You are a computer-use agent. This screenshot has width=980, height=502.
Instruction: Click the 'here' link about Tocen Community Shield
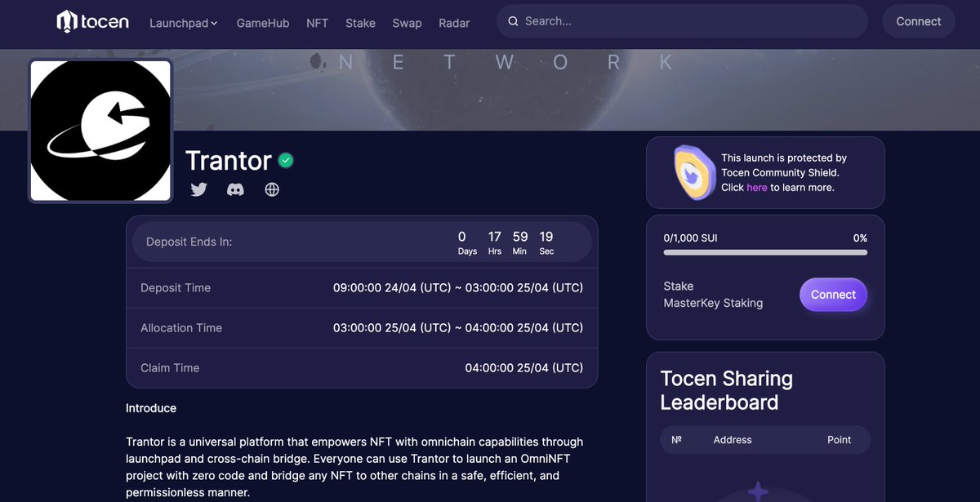tap(755, 187)
